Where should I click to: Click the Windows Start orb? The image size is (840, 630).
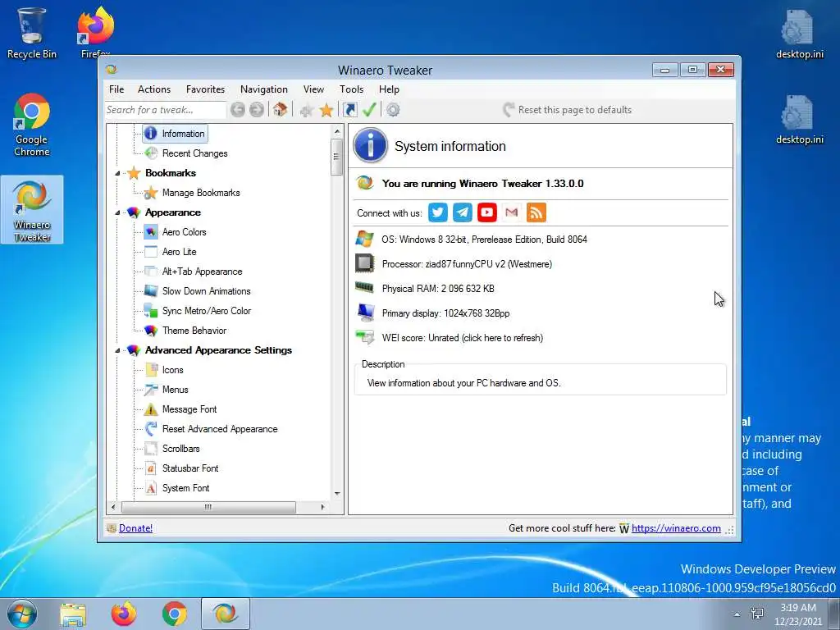[x=22, y=614]
